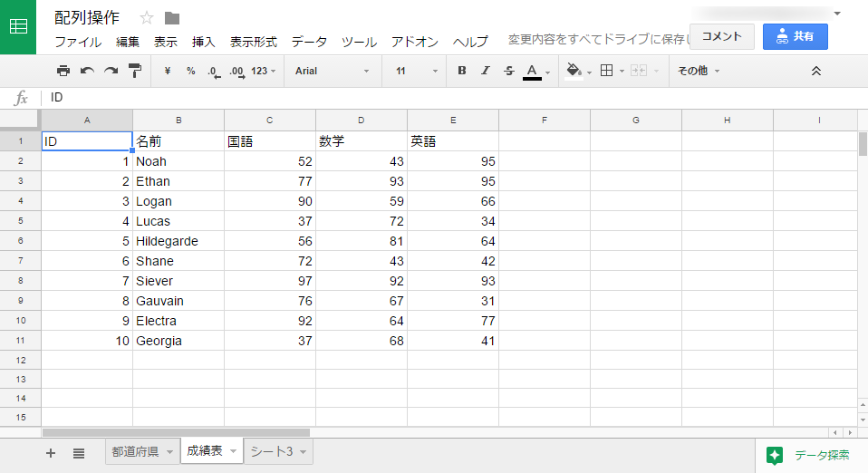Viewport: 868px width, 473px height.
Task: Open the number format 123 dropdown
Action: point(263,71)
